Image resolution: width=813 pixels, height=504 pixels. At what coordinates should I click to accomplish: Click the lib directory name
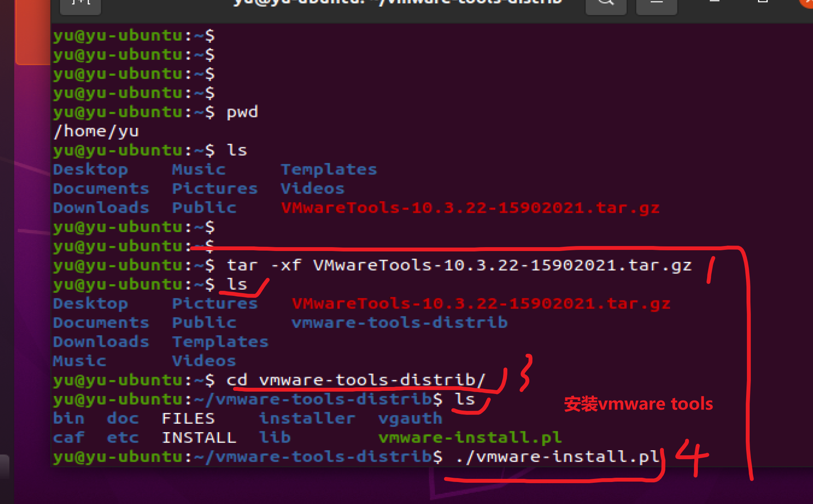coord(274,438)
